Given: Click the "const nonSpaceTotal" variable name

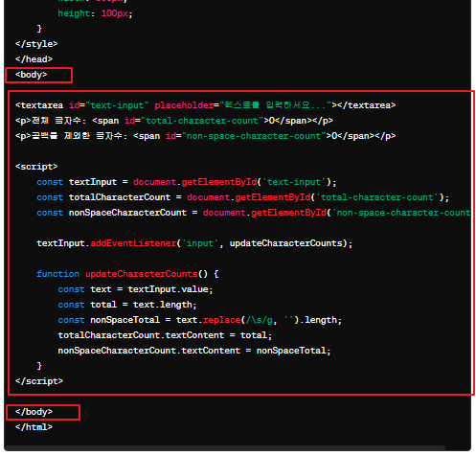Looking at the screenshot, I should (x=125, y=320).
